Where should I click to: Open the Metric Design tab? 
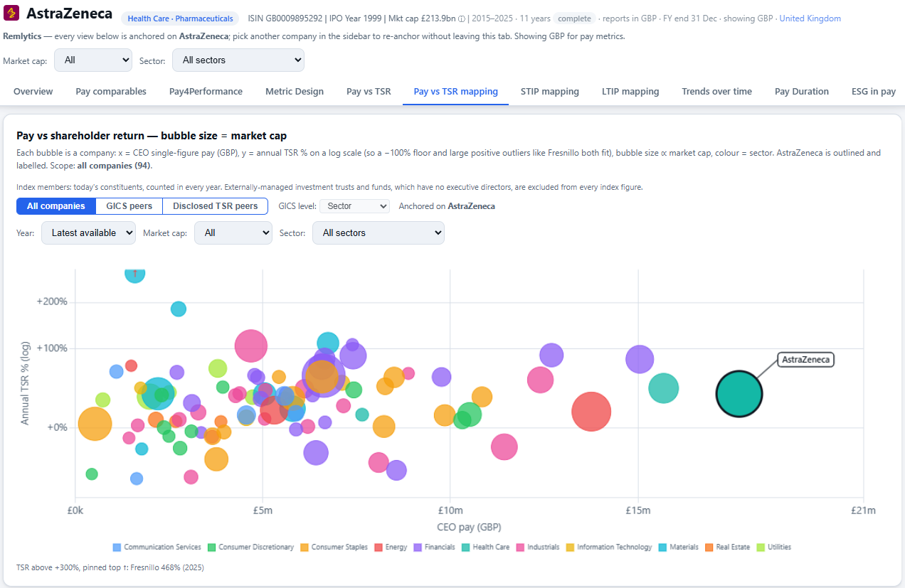295,91
